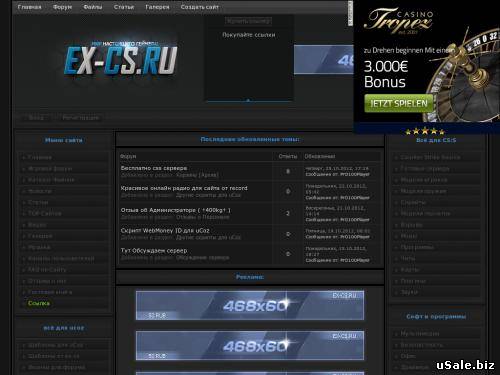Click the Купить ссылку button
The image size is (500, 375).
(248, 21)
